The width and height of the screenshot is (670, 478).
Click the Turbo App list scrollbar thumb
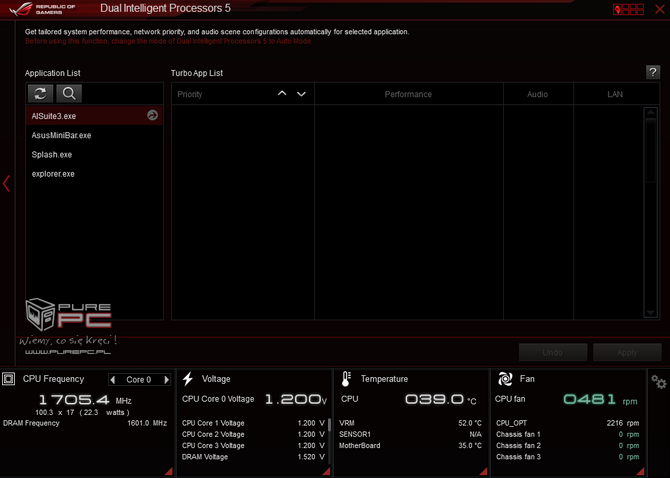click(x=650, y=150)
